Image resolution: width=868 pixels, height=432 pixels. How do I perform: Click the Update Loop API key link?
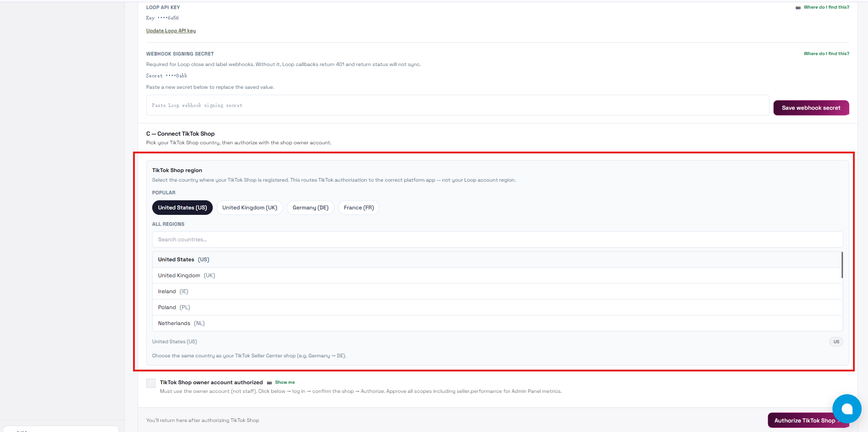(171, 31)
